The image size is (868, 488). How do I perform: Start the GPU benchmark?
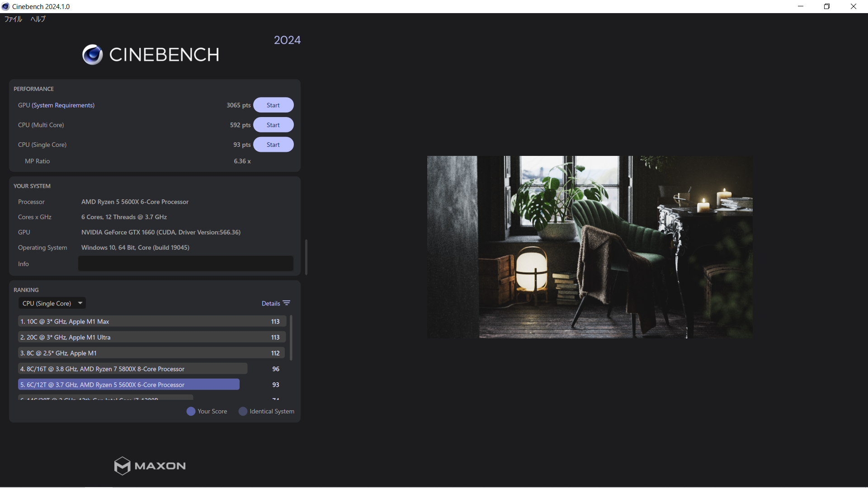click(273, 105)
